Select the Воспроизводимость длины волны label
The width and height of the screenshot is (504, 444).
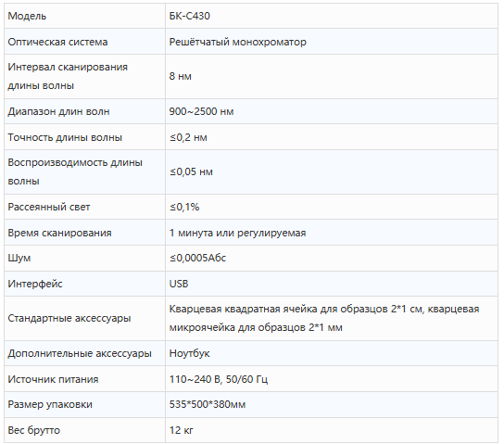click(x=75, y=171)
